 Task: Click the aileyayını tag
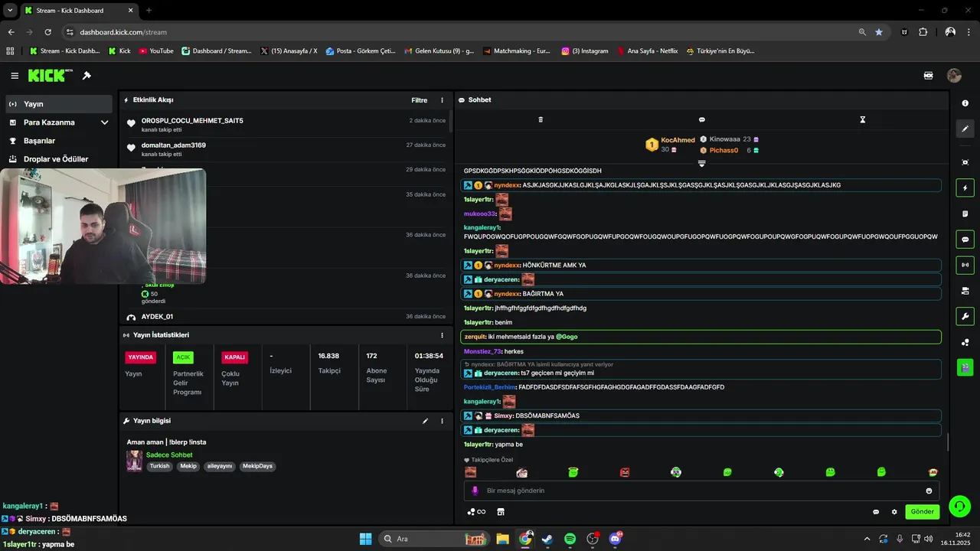pyautogui.click(x=219, y=466)
